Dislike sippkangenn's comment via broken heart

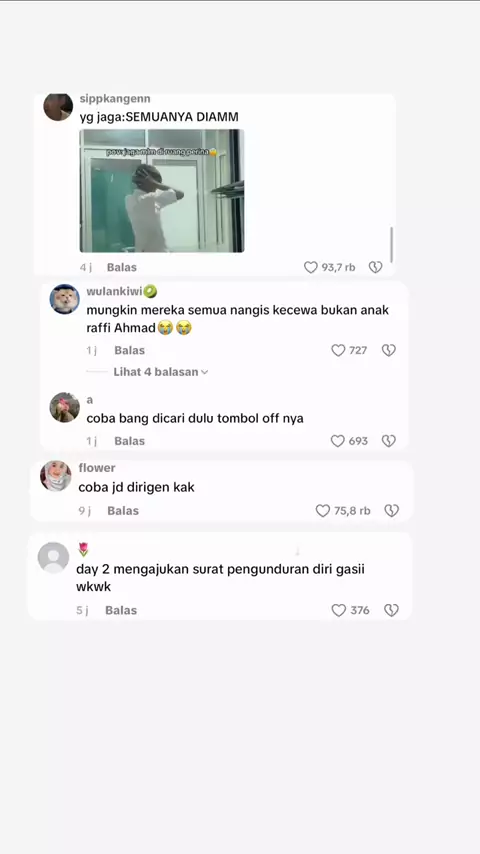[x=375, y=267]
